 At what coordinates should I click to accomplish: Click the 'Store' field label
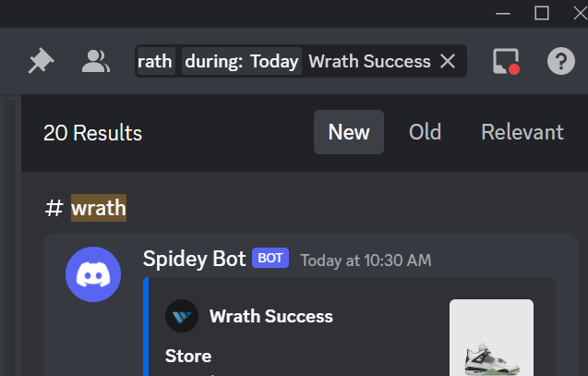point(188,356)
